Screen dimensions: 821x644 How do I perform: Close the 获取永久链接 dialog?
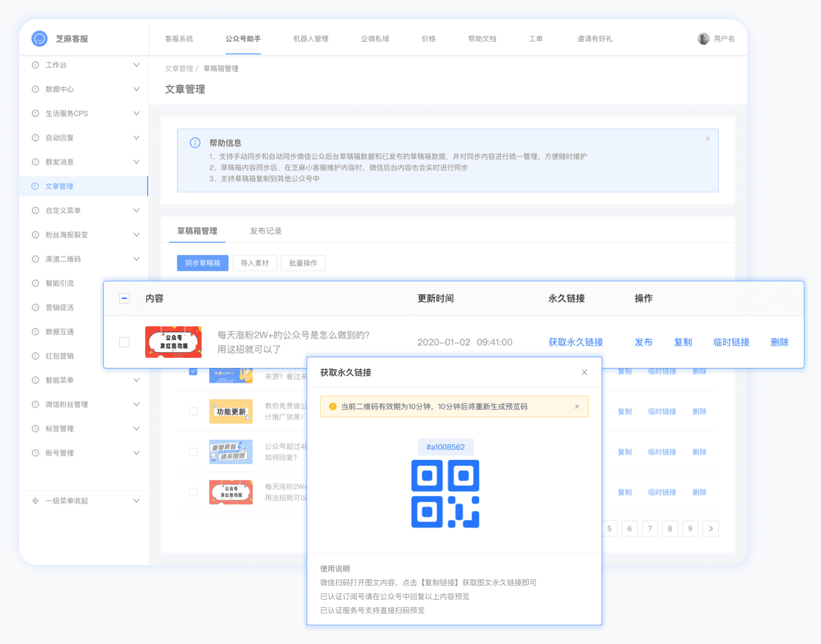tap(584, 372)
